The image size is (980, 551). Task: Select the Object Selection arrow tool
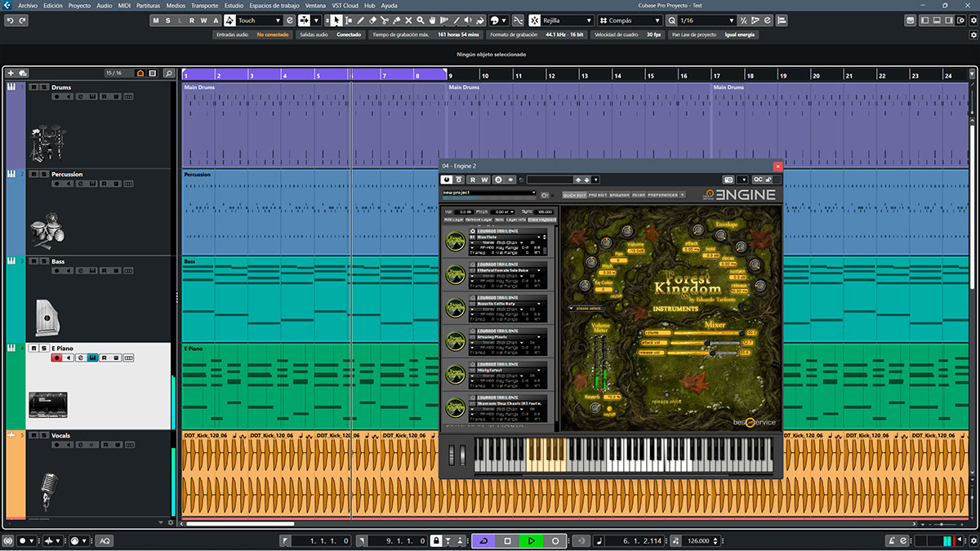[337, 20]
